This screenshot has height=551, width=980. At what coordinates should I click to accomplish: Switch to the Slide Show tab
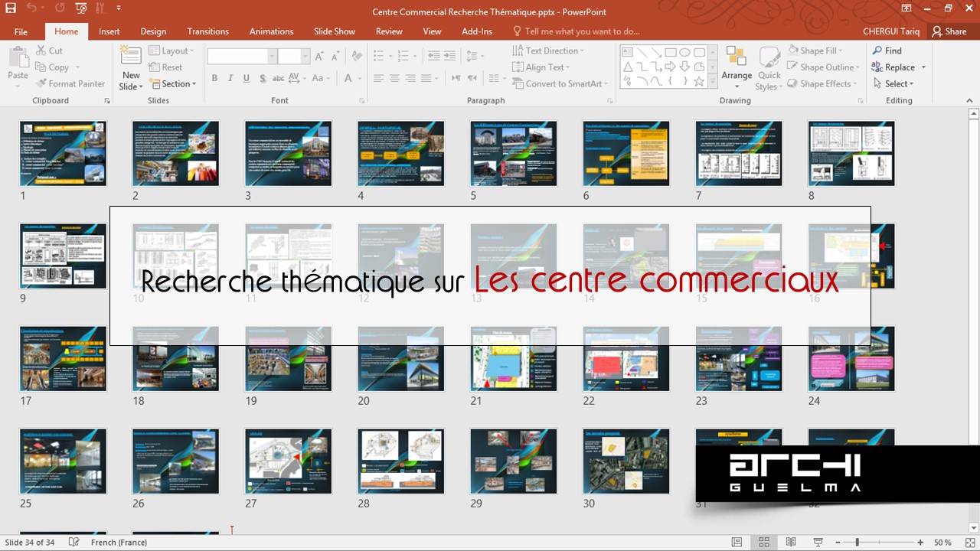point(335,31)
